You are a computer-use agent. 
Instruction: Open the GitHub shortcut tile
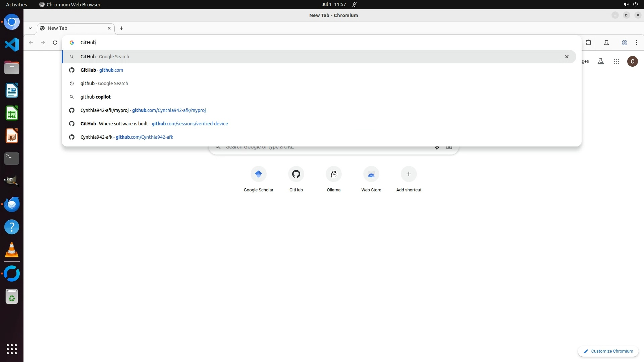tap(296, 174)
